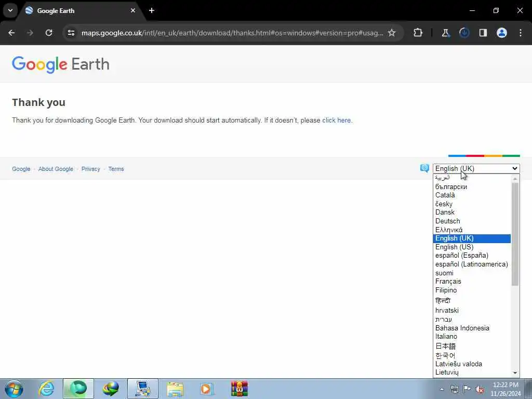Select Français language option
532x399 pixels.
point(472,282)
